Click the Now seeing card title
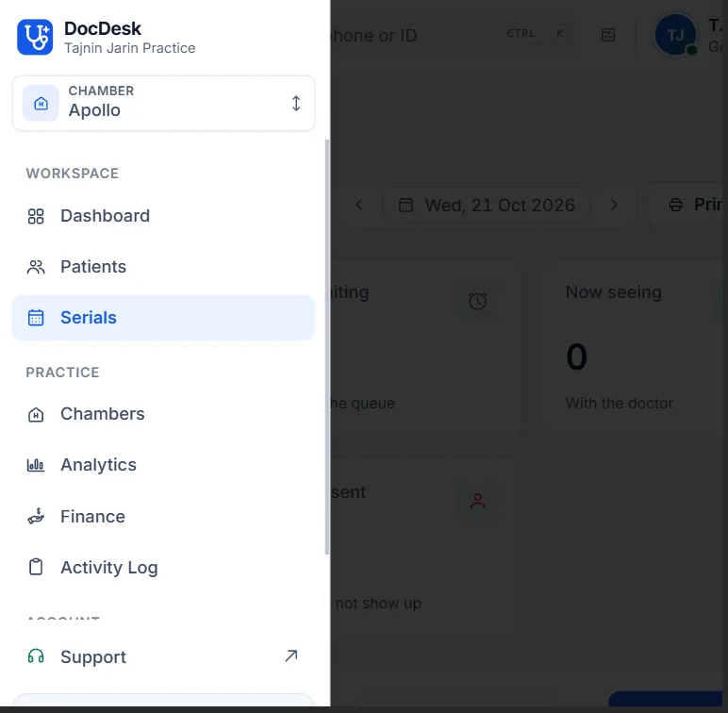 coord(613,292)
